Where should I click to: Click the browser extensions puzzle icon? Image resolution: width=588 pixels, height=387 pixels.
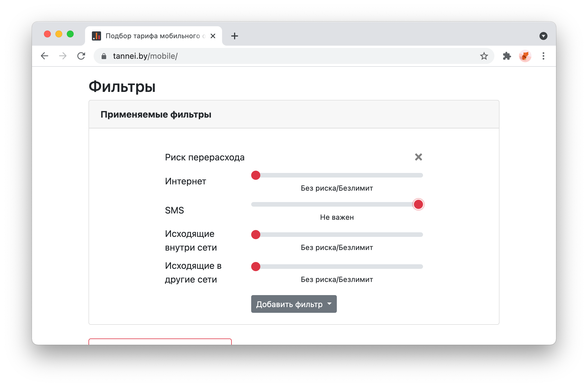506,55
